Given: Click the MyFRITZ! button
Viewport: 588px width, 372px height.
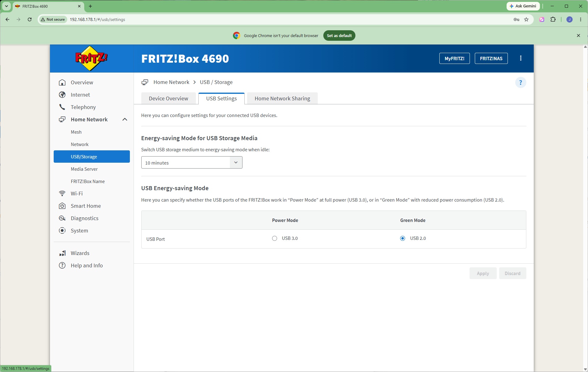Looking at the screenshot, I should tap(454, 58).
